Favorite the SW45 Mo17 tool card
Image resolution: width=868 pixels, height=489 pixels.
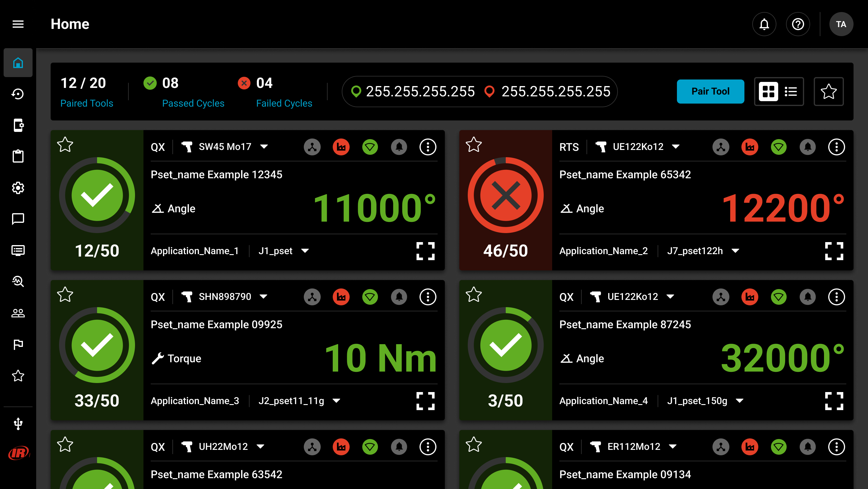[x=65, y=145]
